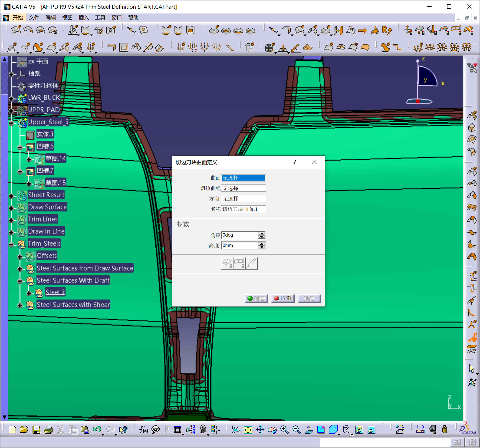Click the 切边曲线 input field
This screenshot has width=480, height=448.
243,188
